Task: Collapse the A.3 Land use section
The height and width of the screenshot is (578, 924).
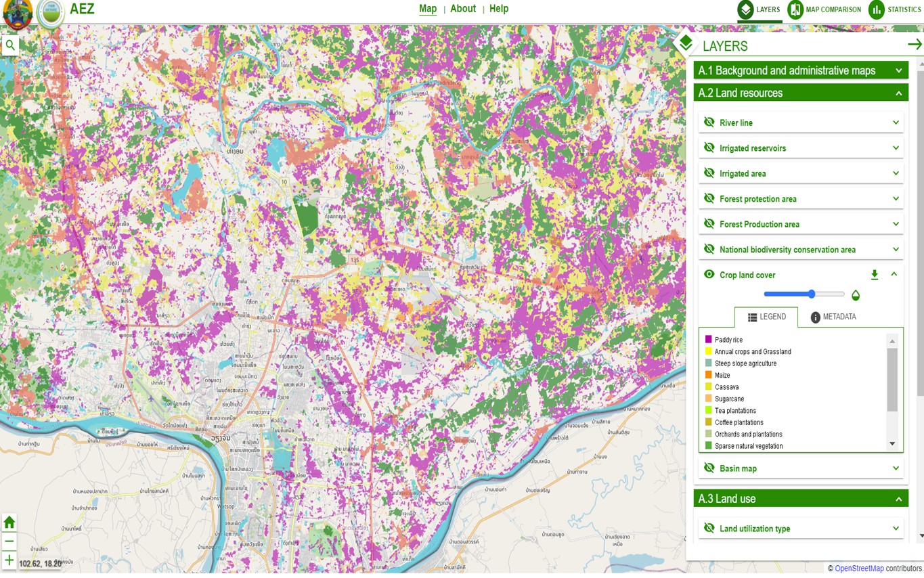Action: [899, 499]
